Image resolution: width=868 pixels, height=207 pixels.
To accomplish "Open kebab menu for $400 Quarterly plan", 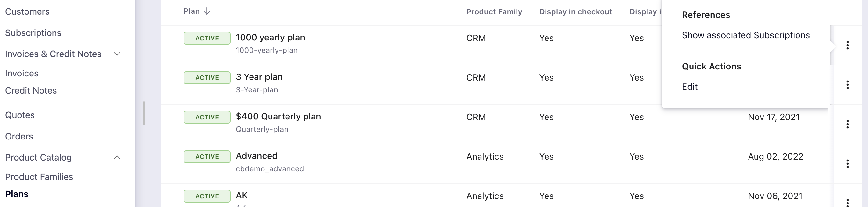I will click(x=847, y=124).
